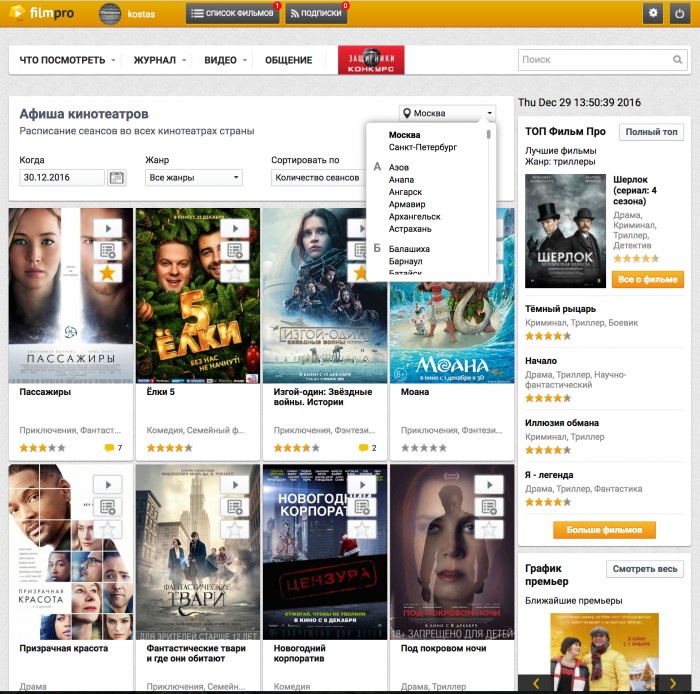Expand the Журнал menu

pos(160,60)
